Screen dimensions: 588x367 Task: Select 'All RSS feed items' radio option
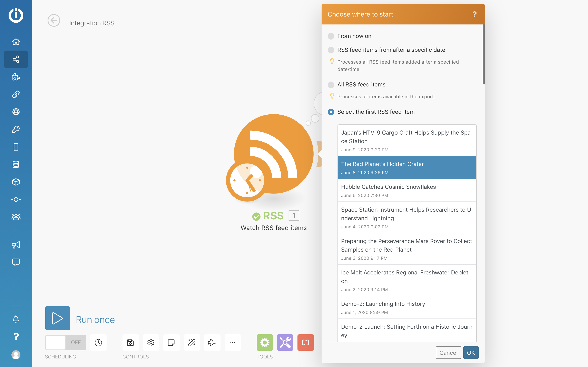[331, 85]
